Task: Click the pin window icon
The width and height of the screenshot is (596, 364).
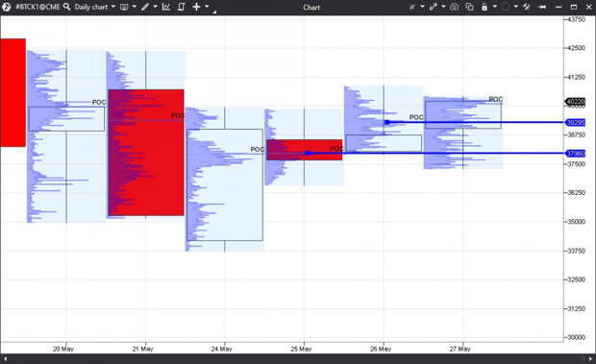Action: tap(542, 7)
